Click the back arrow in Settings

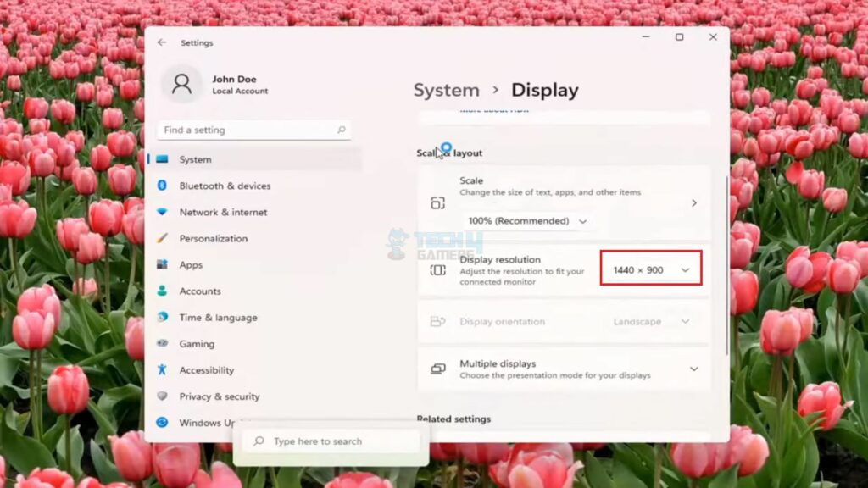(x=162, y=42)
